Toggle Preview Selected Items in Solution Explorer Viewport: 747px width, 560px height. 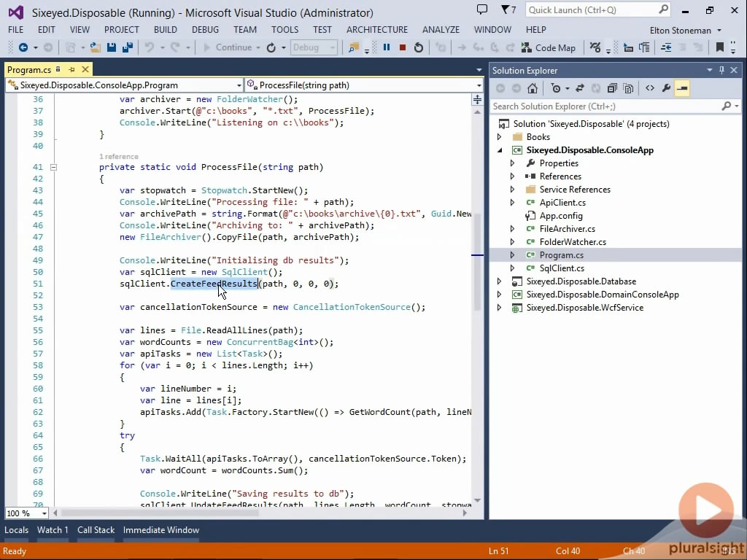[x=628, y=87]
